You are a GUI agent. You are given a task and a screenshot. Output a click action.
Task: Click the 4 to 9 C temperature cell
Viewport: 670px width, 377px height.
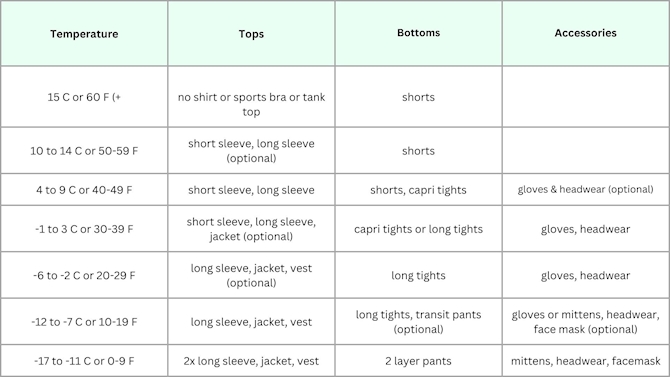point(84,189)
